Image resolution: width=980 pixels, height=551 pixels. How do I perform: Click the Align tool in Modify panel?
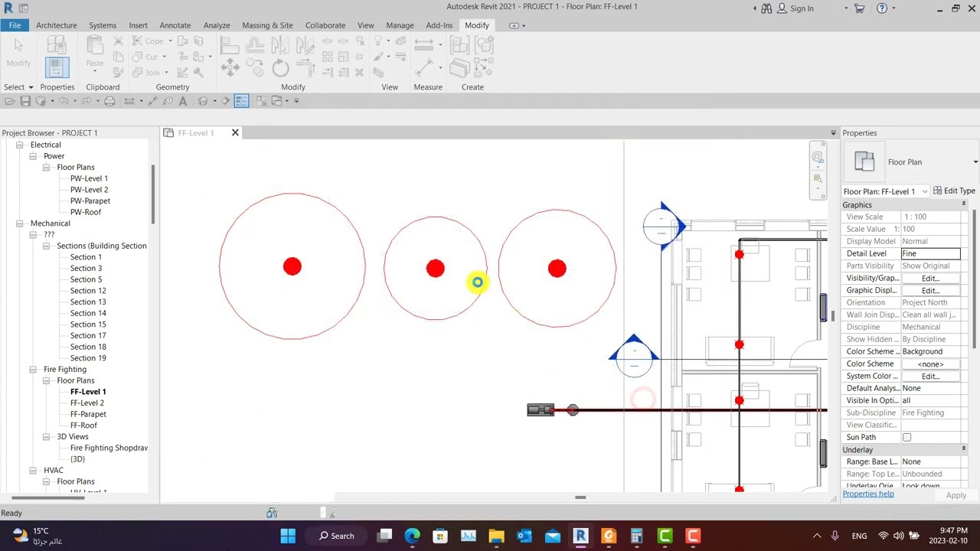(230, 45)
